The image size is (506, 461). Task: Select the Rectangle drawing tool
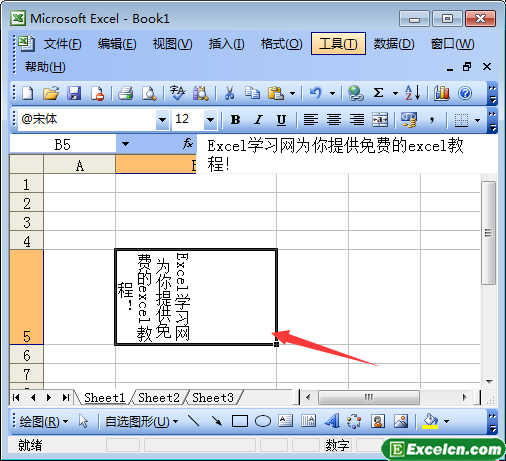[x=240, y=421]
